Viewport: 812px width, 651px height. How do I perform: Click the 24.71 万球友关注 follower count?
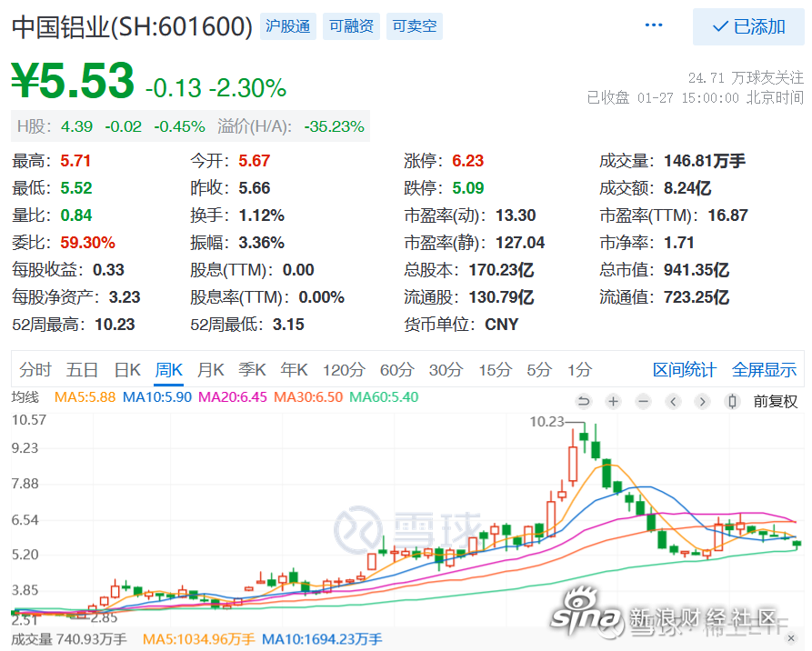pyautogui.click(x=747, y=78)
